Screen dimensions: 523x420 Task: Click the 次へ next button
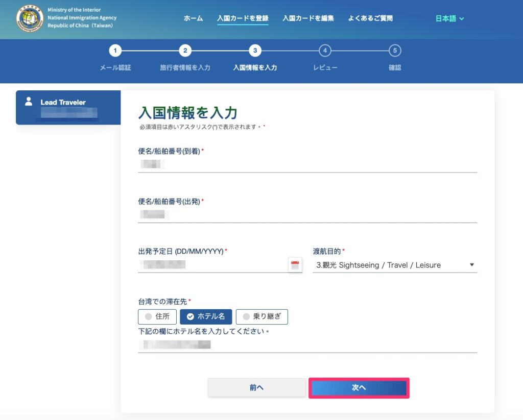tap(359, 388)
